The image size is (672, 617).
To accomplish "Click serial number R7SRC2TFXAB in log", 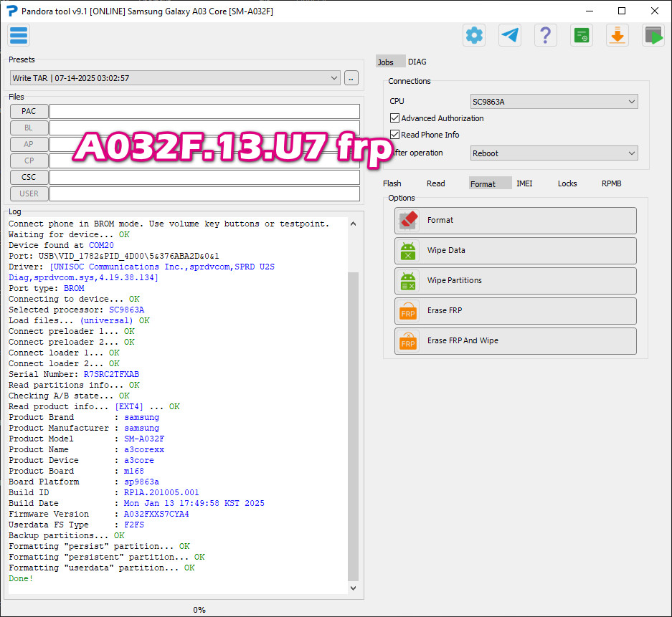I will (x=111, y=374).
